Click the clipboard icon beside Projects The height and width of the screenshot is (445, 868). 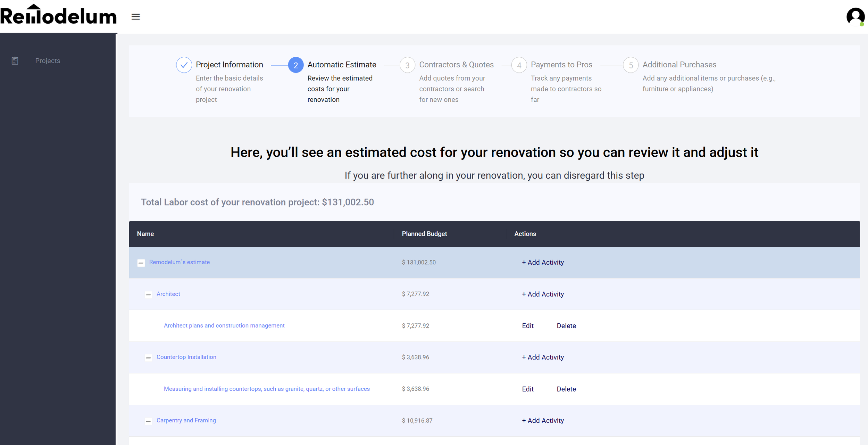(15, 60)
